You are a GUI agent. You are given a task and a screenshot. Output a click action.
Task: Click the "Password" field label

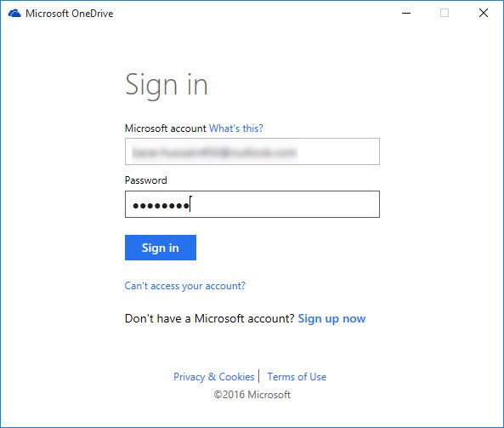[x=146, y=180]
